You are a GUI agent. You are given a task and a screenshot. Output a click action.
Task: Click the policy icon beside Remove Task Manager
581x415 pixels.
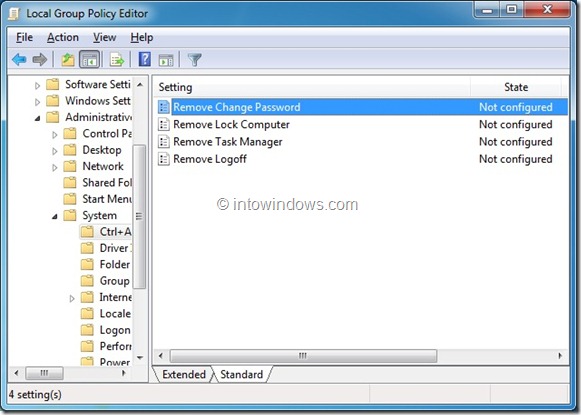click(x=164, y=142)
